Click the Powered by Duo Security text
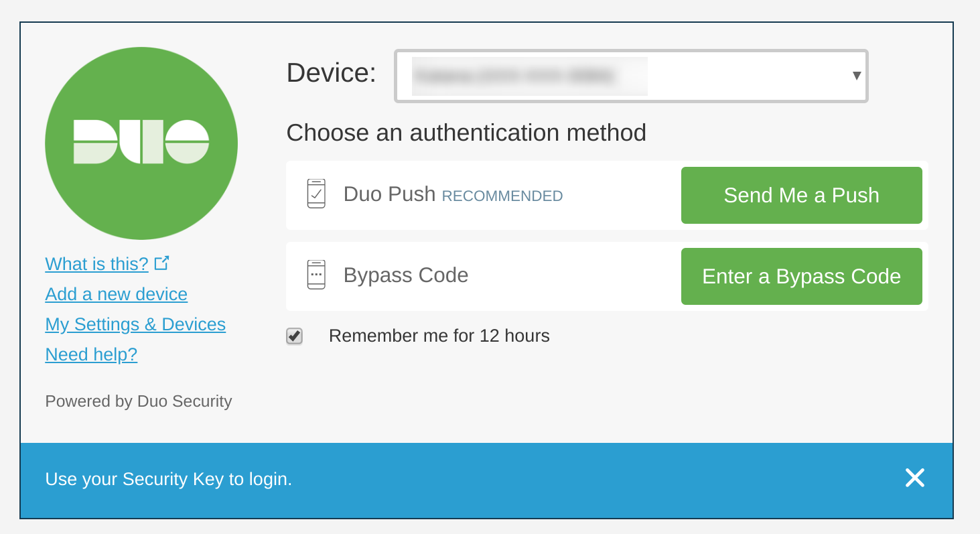Screen dimensions: 980x534 coord(139,401)
